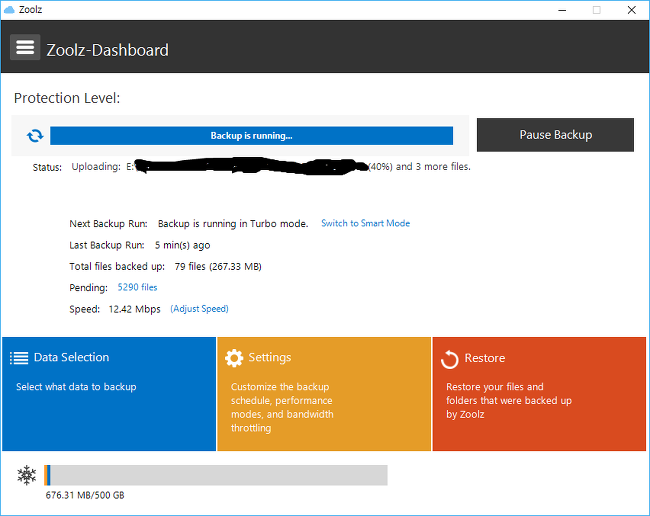
Task: Click 'Backup is running in Turbo mode.' text
Action: (x=233, y=224)
